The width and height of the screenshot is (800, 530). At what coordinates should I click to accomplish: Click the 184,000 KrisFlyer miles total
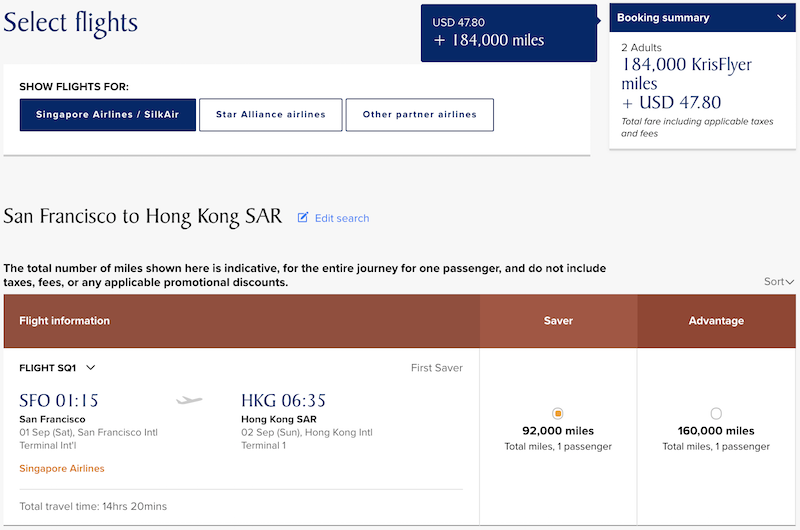click(x=686, y=73)
